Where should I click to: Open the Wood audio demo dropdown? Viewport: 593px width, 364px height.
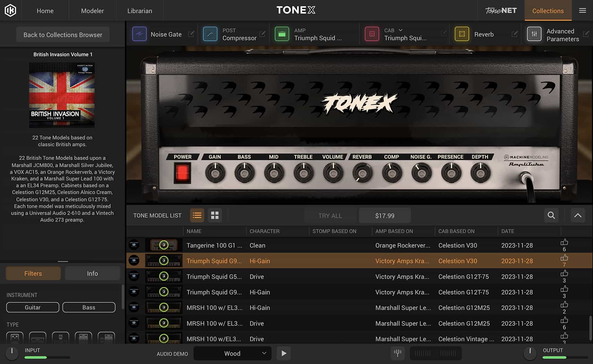pyautogui.click(x=232, y=353)
